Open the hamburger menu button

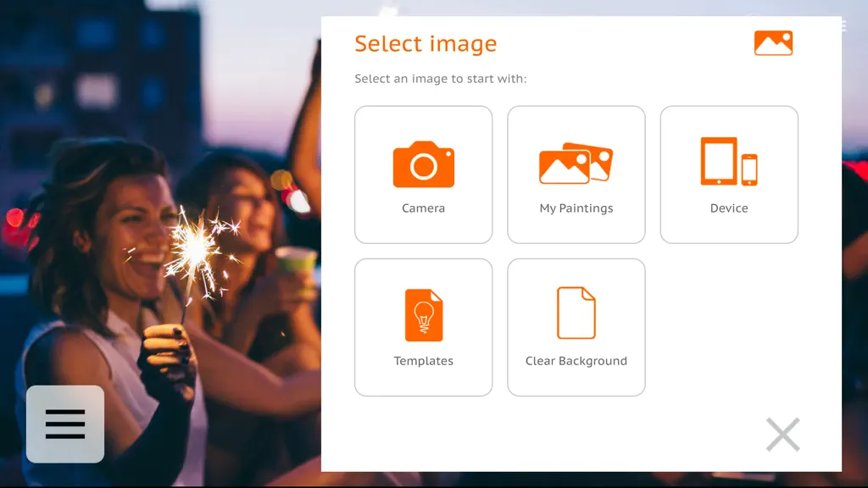(65, 424)
